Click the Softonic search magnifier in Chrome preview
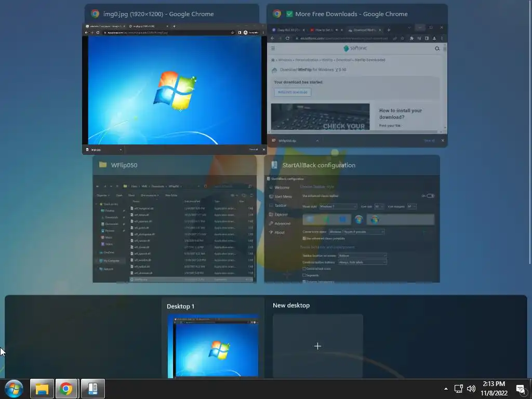This screenshot has width=532, height=399. tap(437, 48)
